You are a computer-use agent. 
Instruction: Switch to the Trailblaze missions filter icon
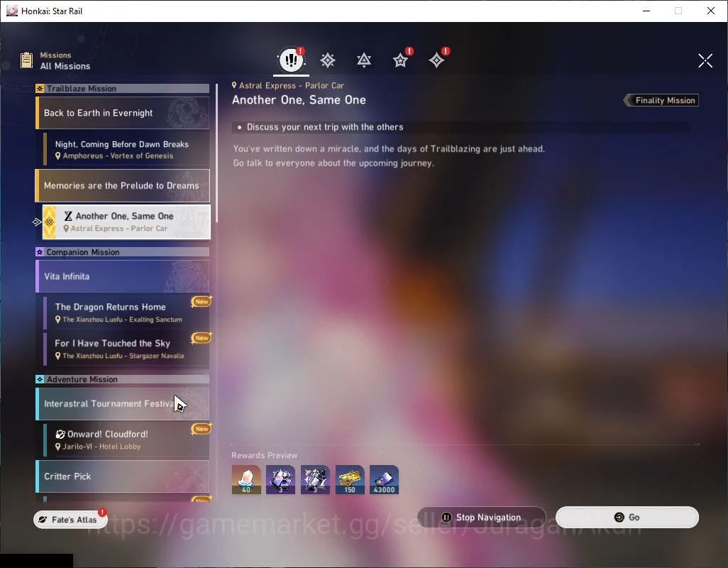[x=328, y=60]
